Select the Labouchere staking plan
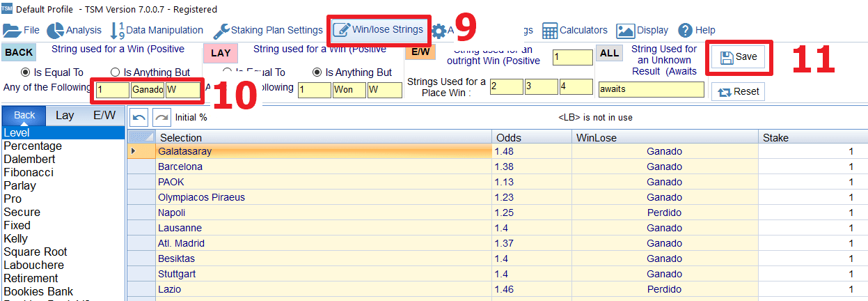This screenshot has width=868, height=301. pyautogui.click(x=63, y=265)
